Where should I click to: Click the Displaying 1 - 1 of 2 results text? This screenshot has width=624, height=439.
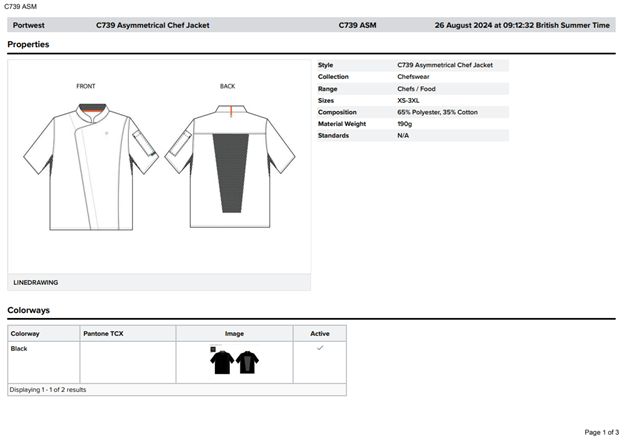[48, 389]
